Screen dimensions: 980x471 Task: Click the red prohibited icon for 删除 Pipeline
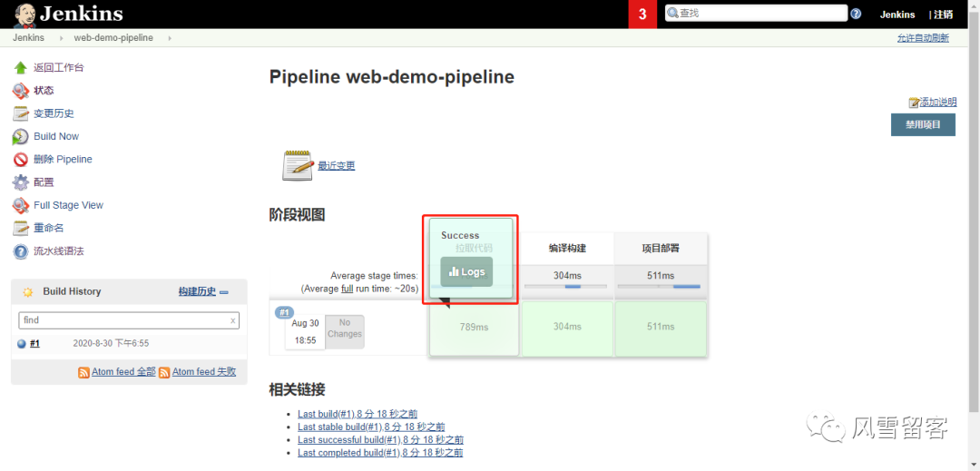point(21,160)
